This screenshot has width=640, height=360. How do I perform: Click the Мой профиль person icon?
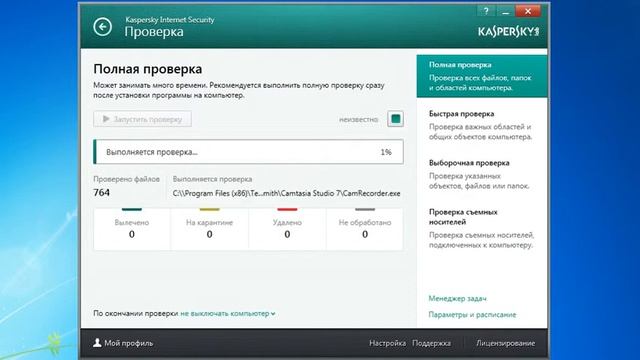pos(97,343)
